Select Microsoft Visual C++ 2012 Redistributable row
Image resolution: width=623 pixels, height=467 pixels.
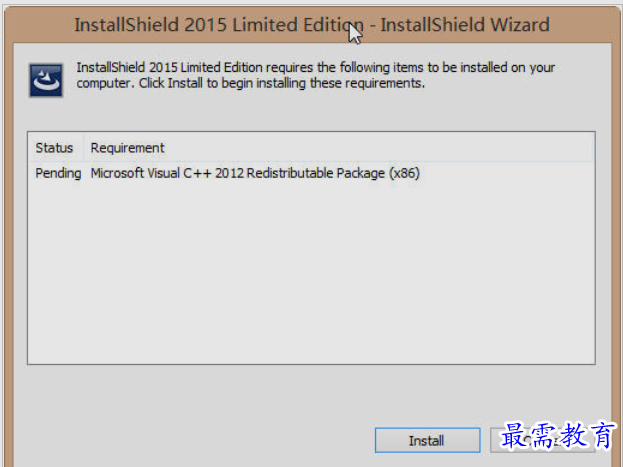click(311, 173)
